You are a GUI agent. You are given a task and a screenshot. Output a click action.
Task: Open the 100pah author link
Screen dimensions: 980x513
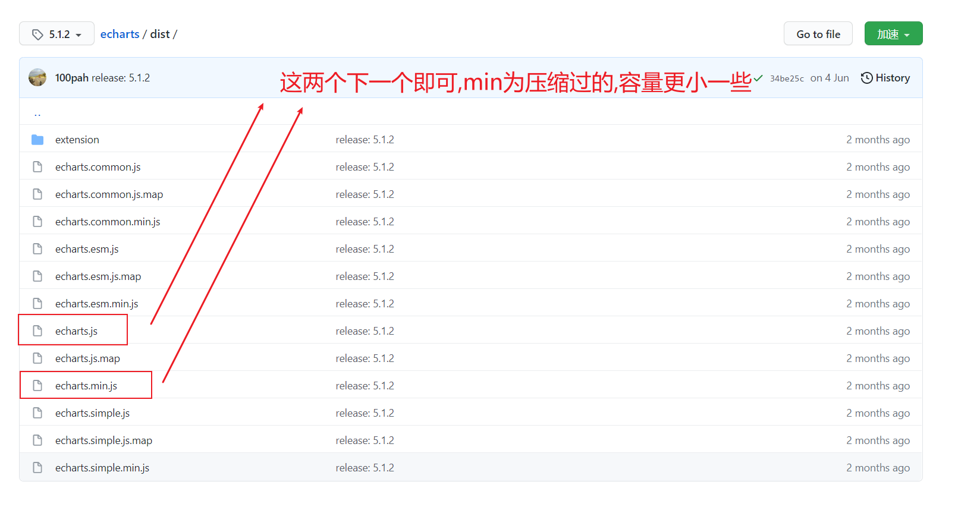click(71, 78)
